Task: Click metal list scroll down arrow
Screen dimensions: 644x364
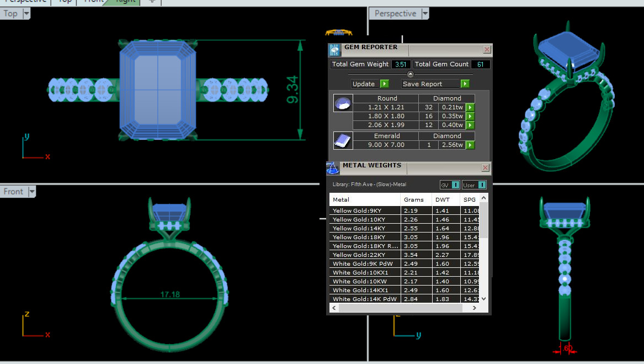Action: 484,299
